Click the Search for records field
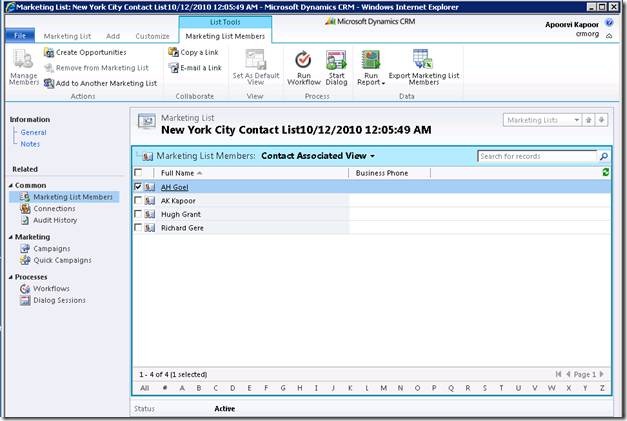 pyautogui.click(x=535, y=157)
